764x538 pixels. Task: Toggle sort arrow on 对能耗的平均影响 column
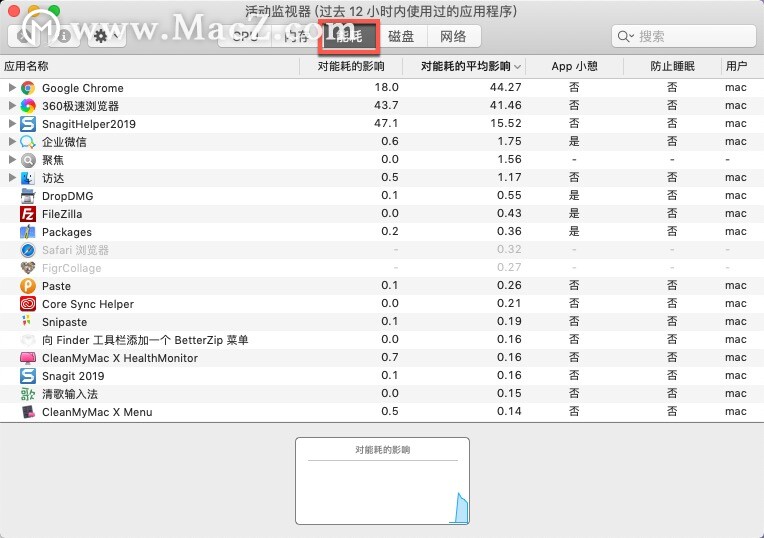coord(517,67)
